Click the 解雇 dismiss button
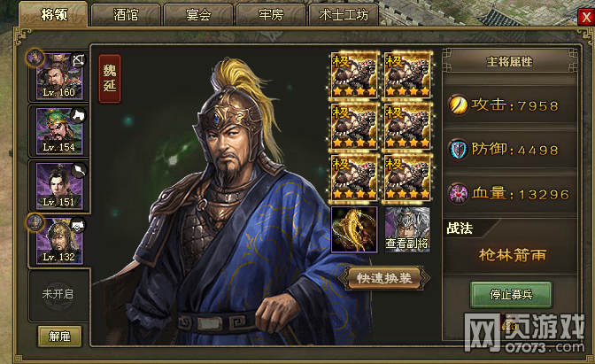This screenshot has width=595, height=364. (59, 337)
